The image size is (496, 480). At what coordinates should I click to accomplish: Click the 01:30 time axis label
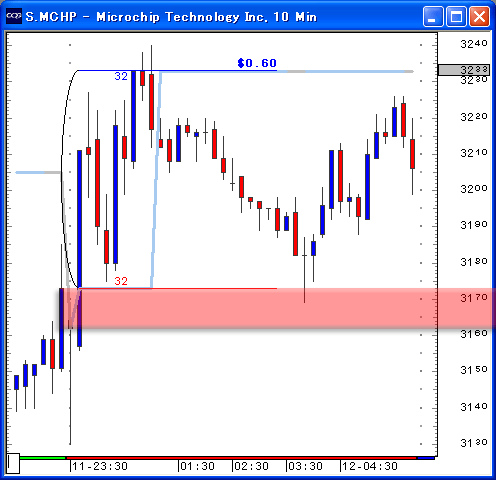point(197,466)
